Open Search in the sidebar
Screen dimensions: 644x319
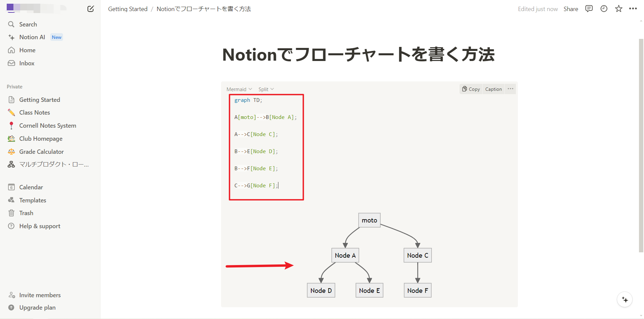28,24
